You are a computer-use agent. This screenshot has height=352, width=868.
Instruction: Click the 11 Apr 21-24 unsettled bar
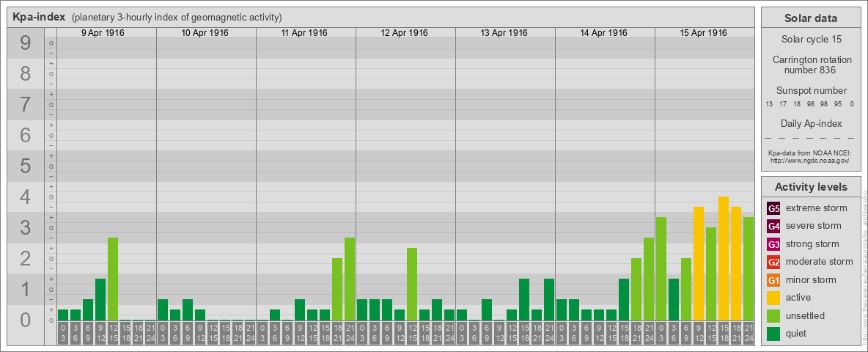(x=349, y=279)
